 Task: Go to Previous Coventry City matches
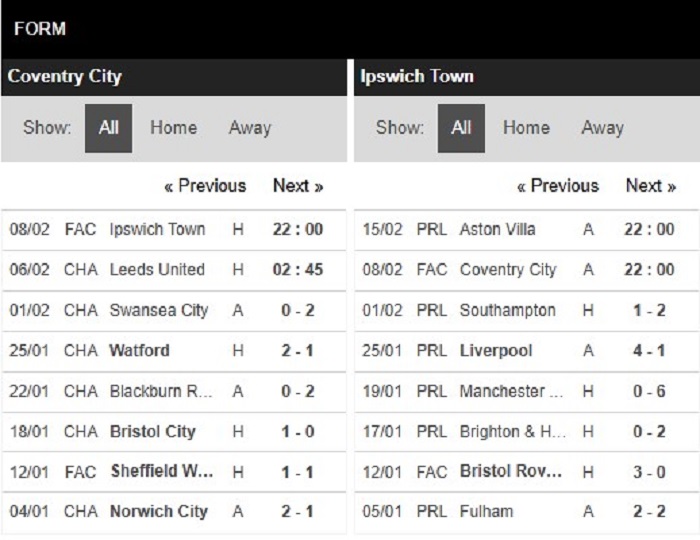pyautogui.click(x=205, y=186)
